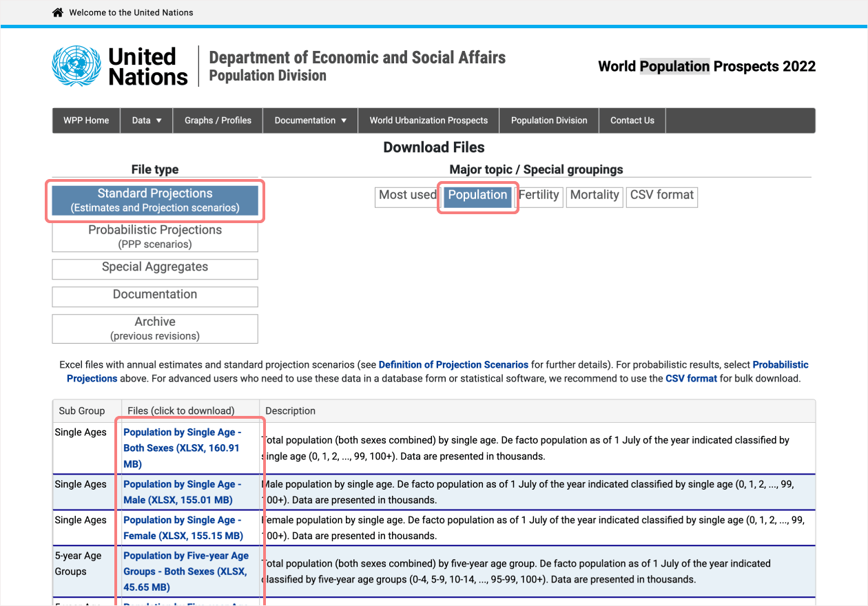This screenshot has height=606, width=868.
Task: Open Graphs / Profiles menu item
Action: click(x=218, y=121)
